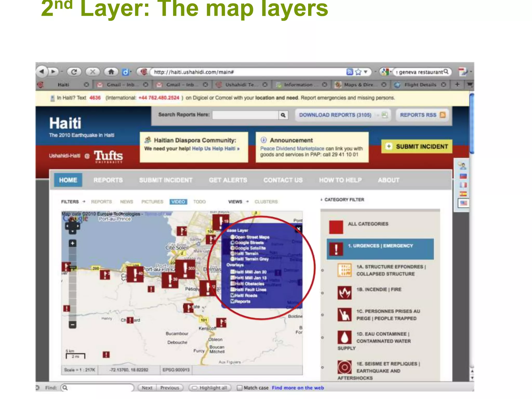Screen dimensions: 532x399
Task: Select the Incendie Fire category icon
Action: click(x=344, y=293)
